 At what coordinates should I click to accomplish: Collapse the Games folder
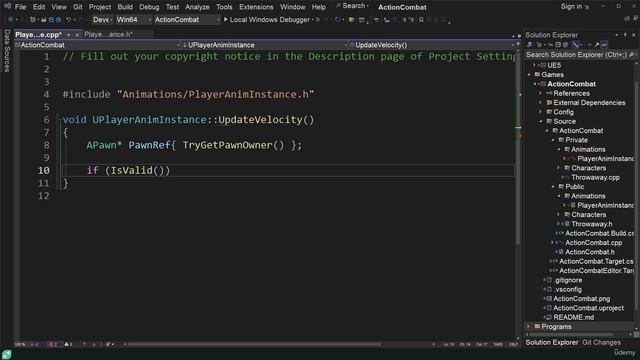pos(529,75)
